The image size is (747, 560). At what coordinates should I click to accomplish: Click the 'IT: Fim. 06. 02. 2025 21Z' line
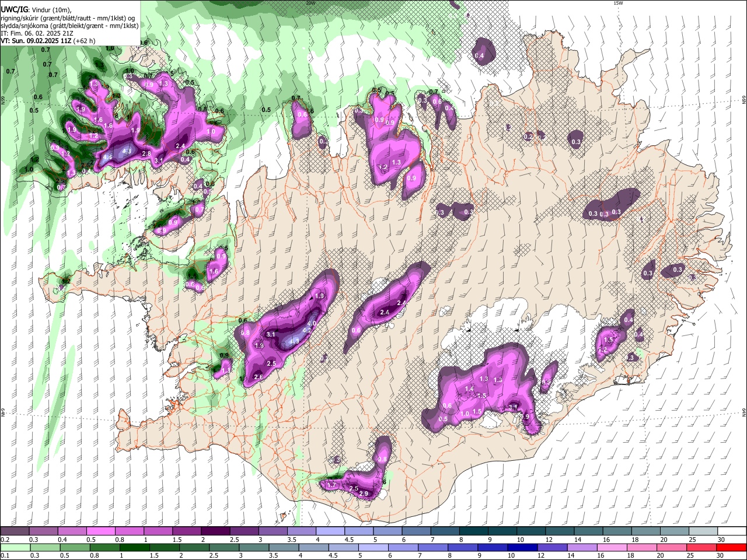click(37, 33)
